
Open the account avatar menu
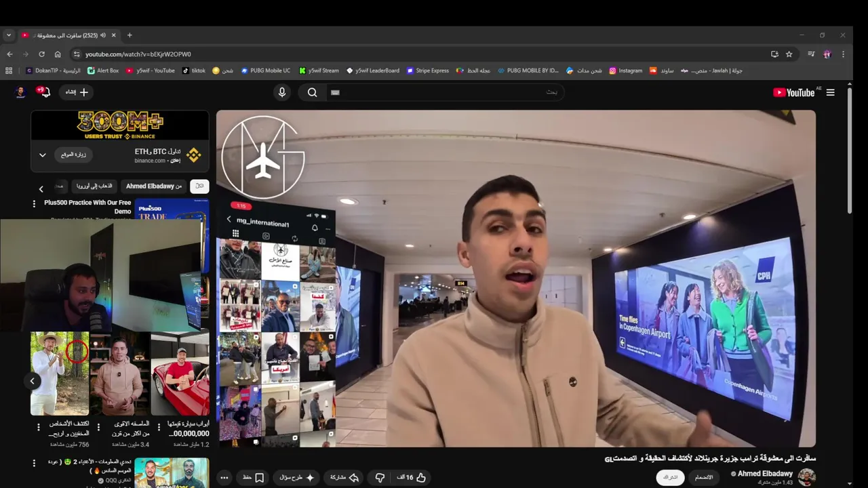tap(20, 92)
